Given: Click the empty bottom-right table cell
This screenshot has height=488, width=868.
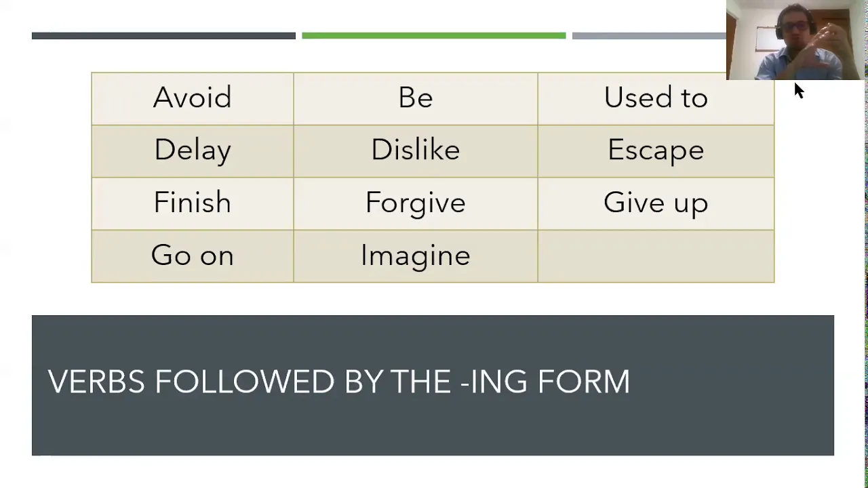Looking at the screenshot, I should [656, 256].
